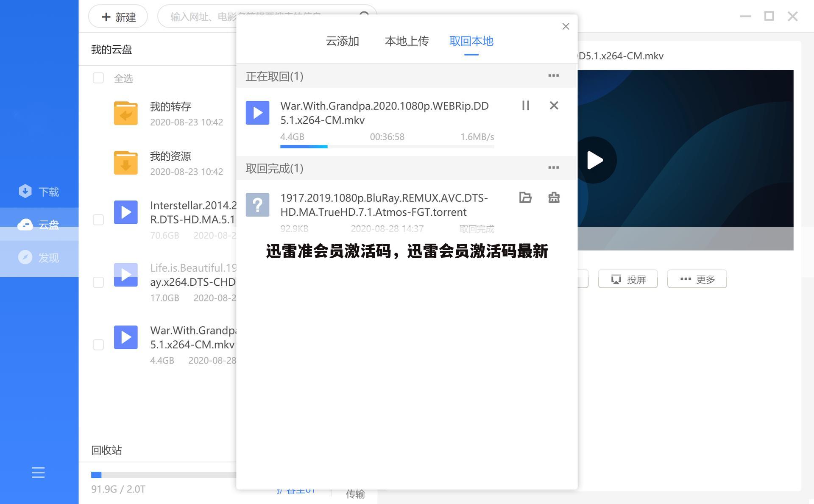
Task: Click the cloud storage usage bar
Action: tap(164, 475)
